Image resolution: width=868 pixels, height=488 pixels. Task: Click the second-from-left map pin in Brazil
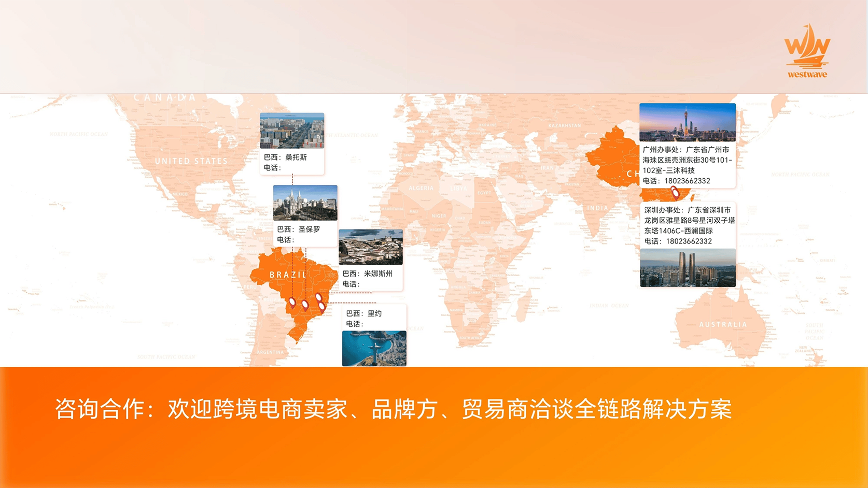(305, 305)
